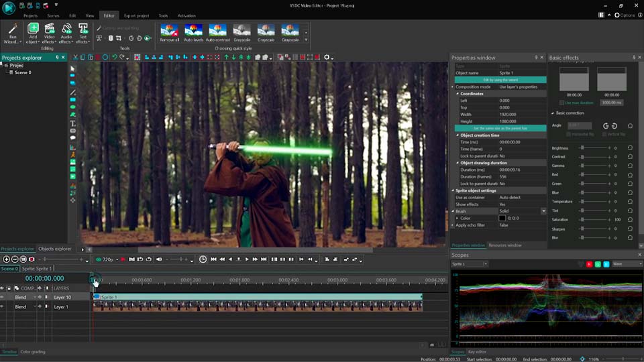Image resolution: width=644 pixels, height=362 pixels.
Task: Switch to the Objects explorer tab
Action: [x=54, y=249]
